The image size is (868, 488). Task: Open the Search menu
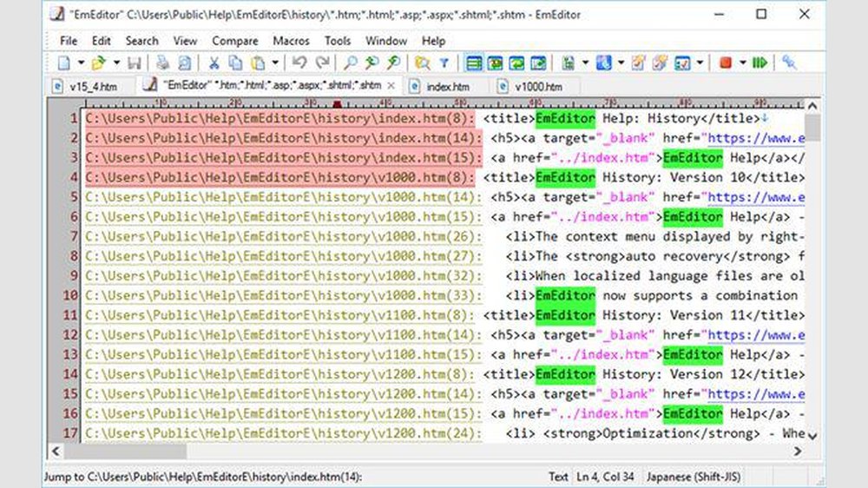click(x=141, y=41)
